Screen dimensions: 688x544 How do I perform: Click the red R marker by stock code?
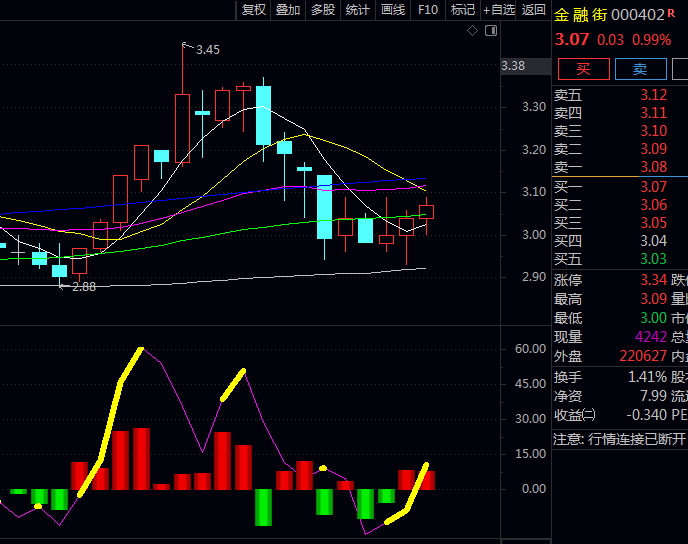[x=671, y=14]
